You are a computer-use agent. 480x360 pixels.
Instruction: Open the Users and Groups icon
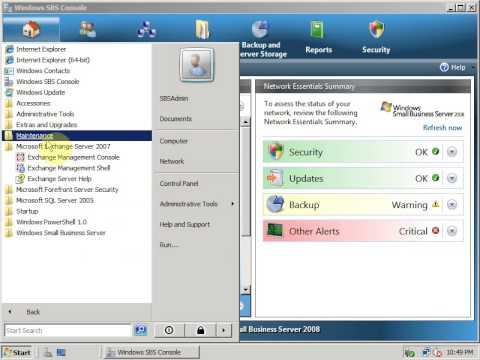coord(88,29)
